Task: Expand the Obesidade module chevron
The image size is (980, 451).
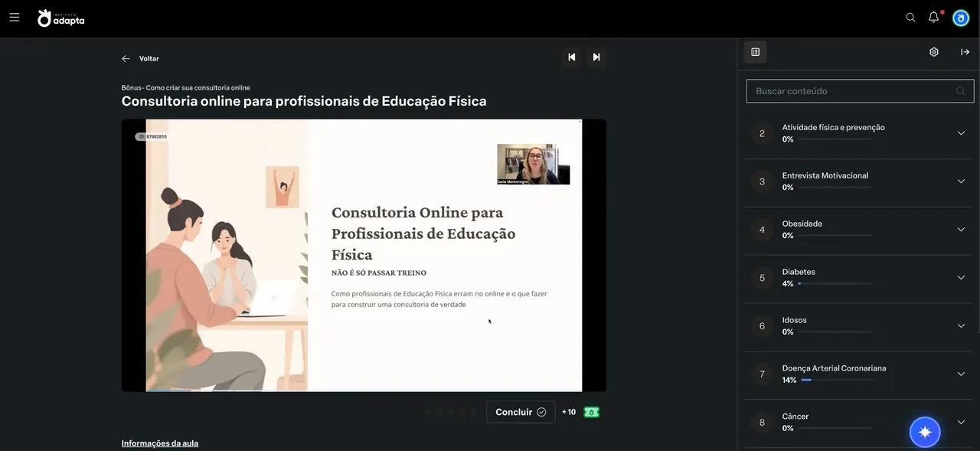Action: coord(961,230)
